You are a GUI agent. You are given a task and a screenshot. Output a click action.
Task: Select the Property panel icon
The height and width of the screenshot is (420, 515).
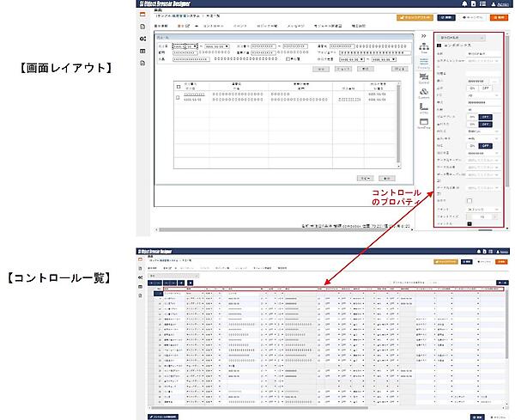424,63
